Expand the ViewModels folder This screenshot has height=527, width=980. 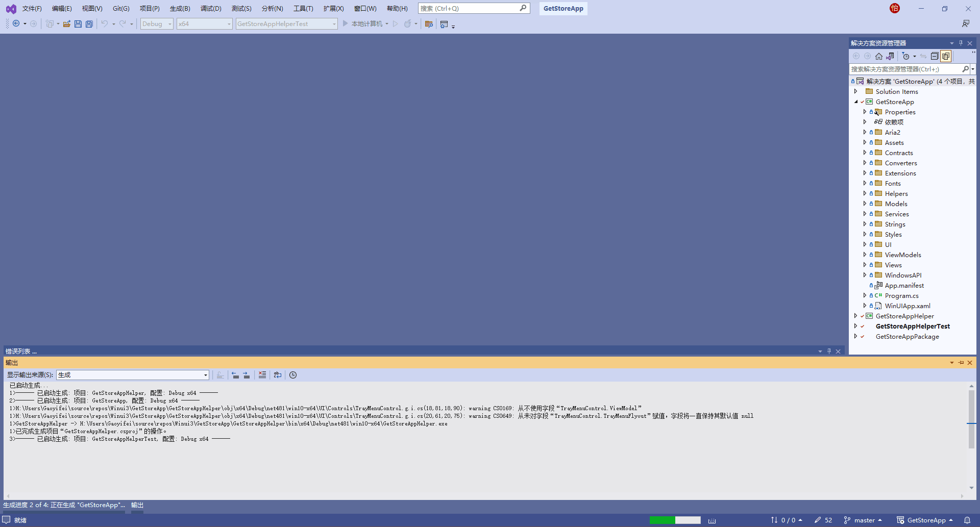865,255
